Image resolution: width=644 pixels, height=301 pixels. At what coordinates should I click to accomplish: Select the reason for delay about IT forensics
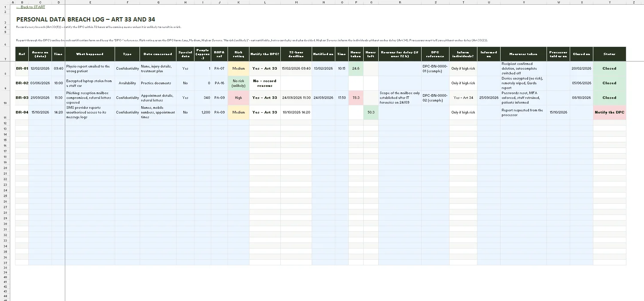(x=400, y=98)
